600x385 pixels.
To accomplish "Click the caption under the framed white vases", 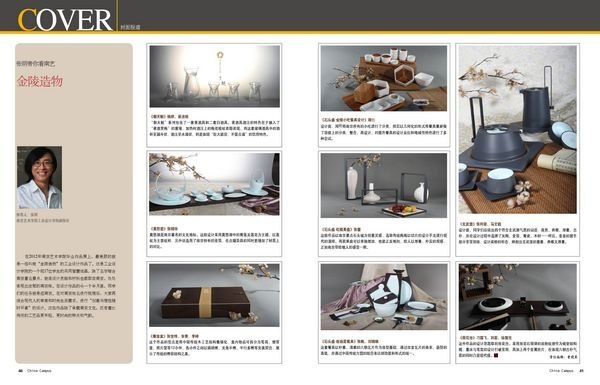I will pyautogui.click(x=384, y=238).
